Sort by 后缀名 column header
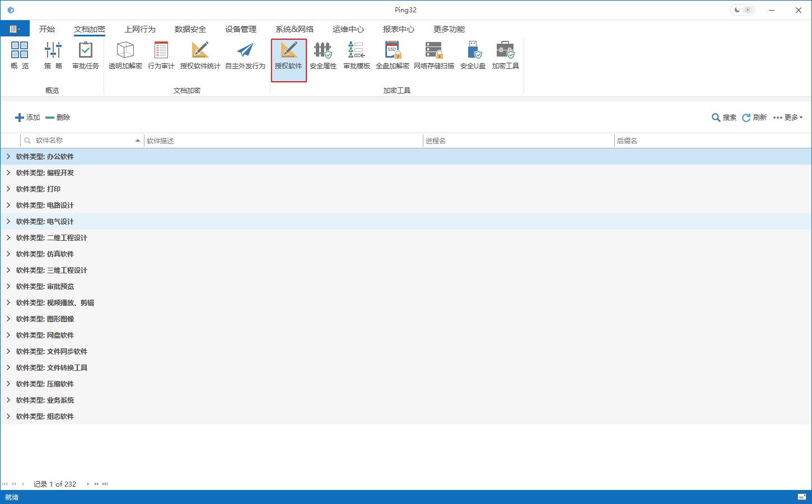 [x=713, y=141]
